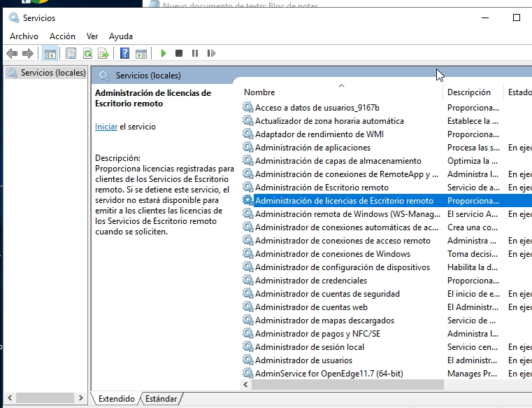Switch to the Estándar tab
This screenshot has height=408, width=532.
coord(161,398)
